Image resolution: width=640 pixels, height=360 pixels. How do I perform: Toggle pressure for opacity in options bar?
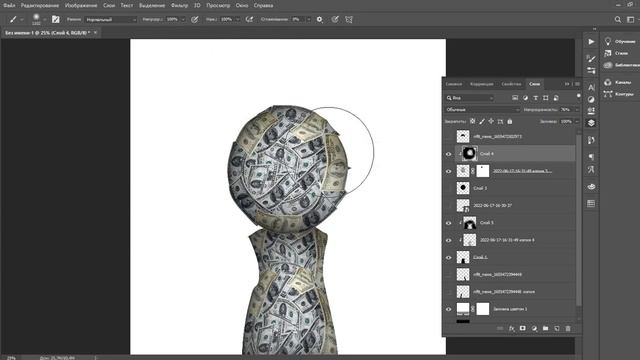point(195,19)
